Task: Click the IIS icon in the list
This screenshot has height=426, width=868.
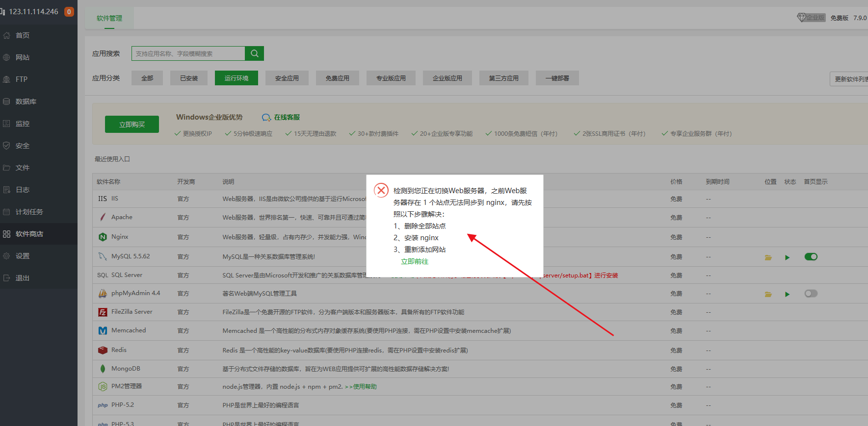Action: click(x=102, y=199)
